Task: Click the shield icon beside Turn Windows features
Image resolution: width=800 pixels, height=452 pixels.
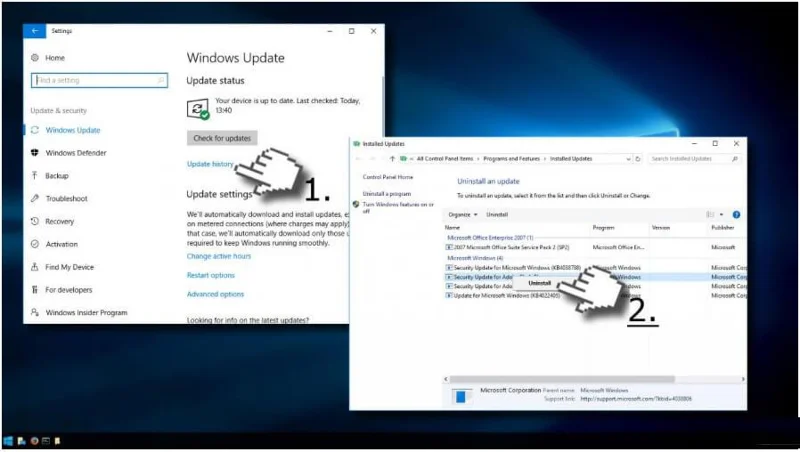Action: pos(356,205)
